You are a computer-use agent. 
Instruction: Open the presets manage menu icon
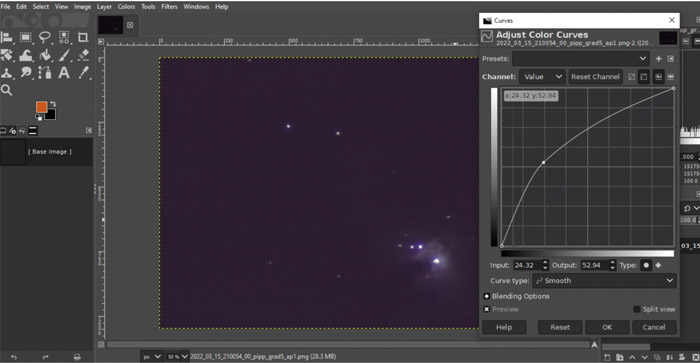(671, 59)
